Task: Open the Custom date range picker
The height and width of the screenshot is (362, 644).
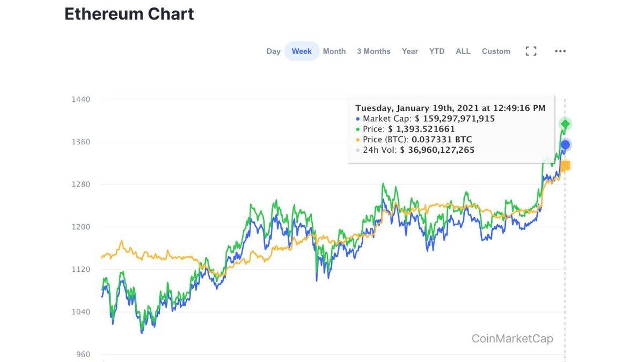Action: pos(496,50)
